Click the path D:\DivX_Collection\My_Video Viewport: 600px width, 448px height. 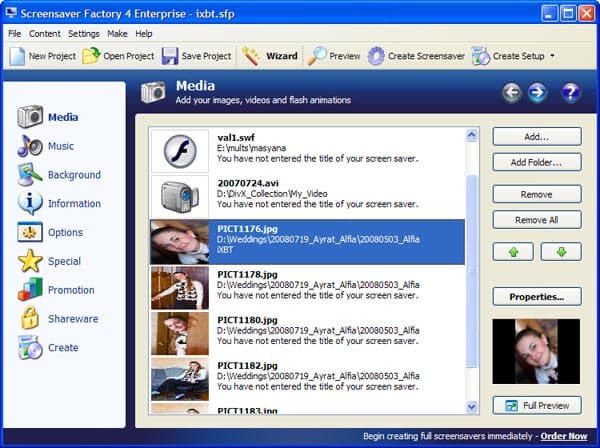coord(272,194)
